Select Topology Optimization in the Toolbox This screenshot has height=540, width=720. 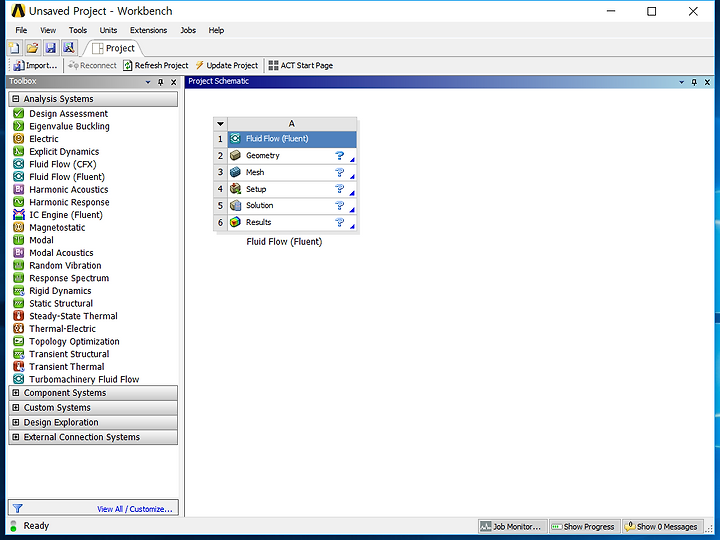click(x=74, y=341)
